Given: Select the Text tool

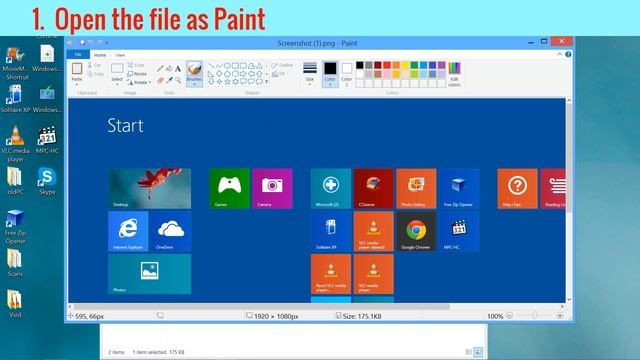Looking at the screenshot, I should click(178, 68).
